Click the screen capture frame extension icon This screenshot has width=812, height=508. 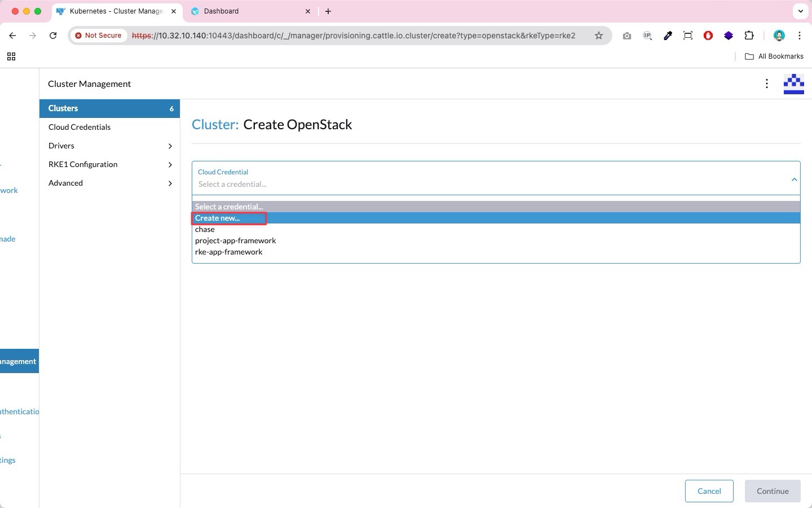click(x=688, y=36)
